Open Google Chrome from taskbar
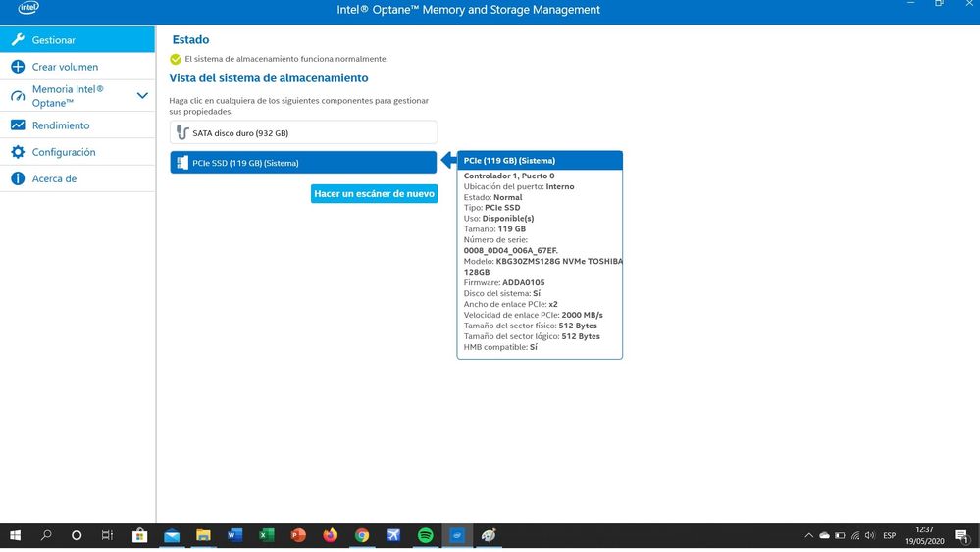The height and width of the screenshot is (552, 980). pos(362,535)
